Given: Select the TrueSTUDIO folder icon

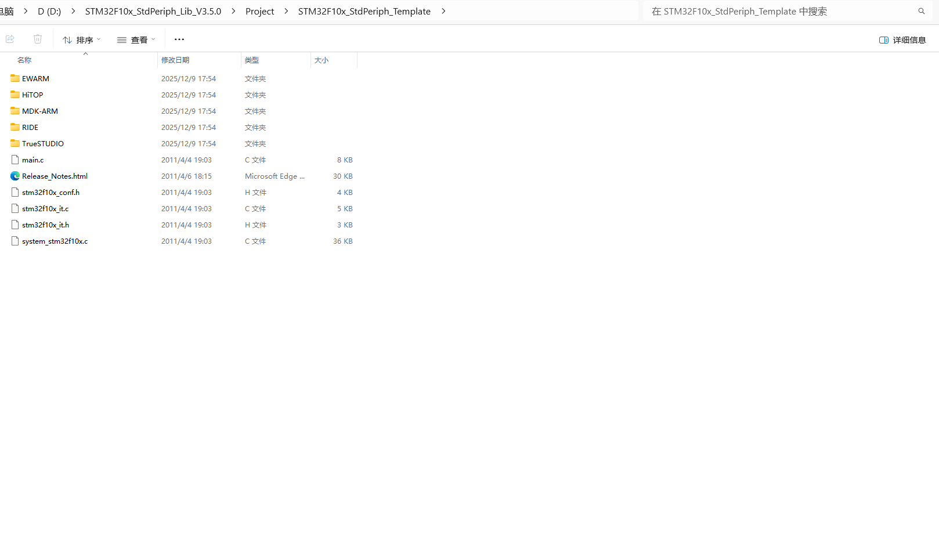Looking at the screenshot, I should coord(15,143).
